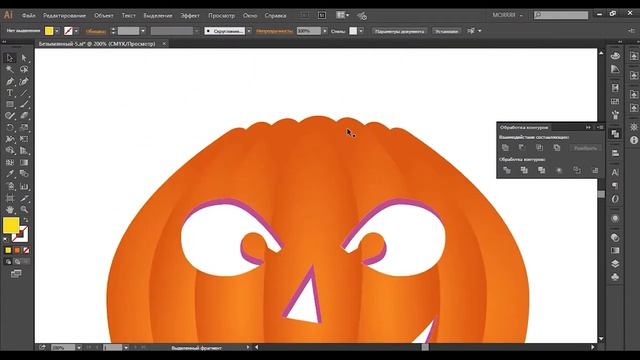This screenshot has height=360, width=640.
Task: Open the Arrange Documents dropdown
Action: [x=342, y=15]
